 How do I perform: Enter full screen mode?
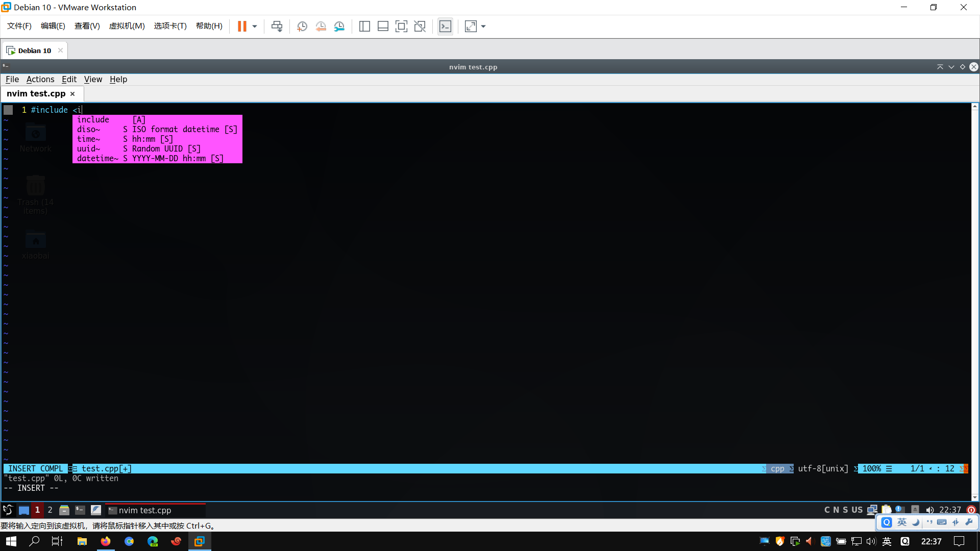[402, 26]
